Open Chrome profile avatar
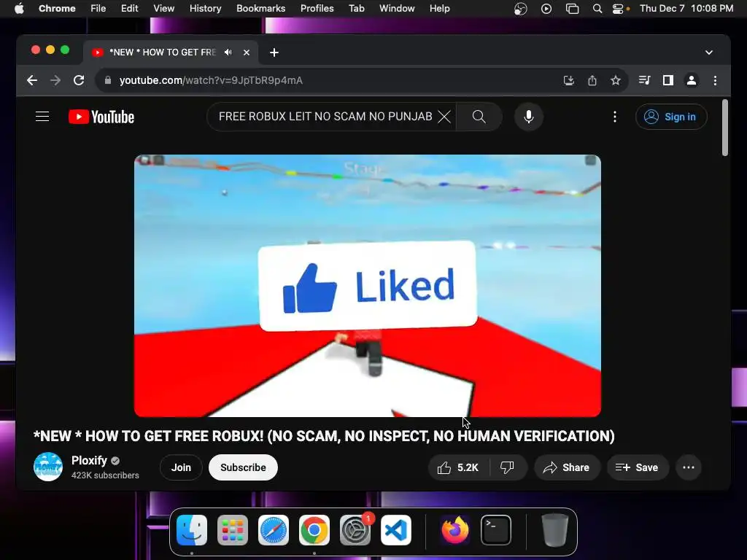Viewport: 747px width, 560px height. coord(692,80)
